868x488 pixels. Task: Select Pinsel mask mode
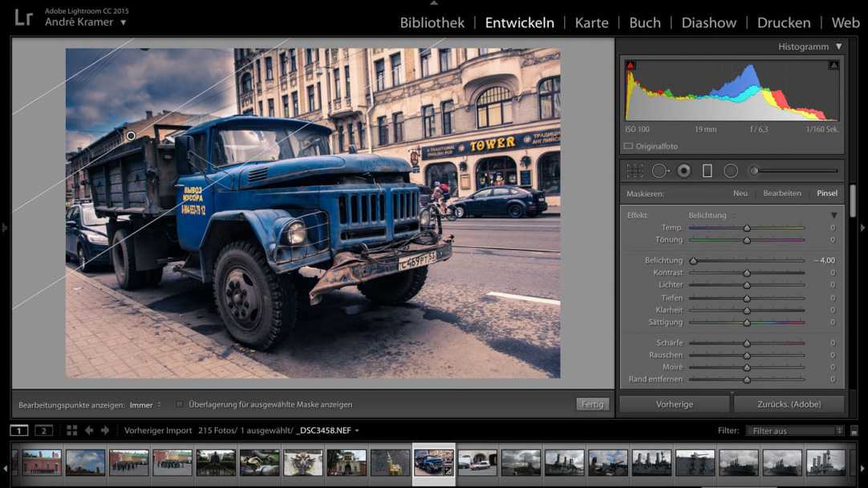827,193
